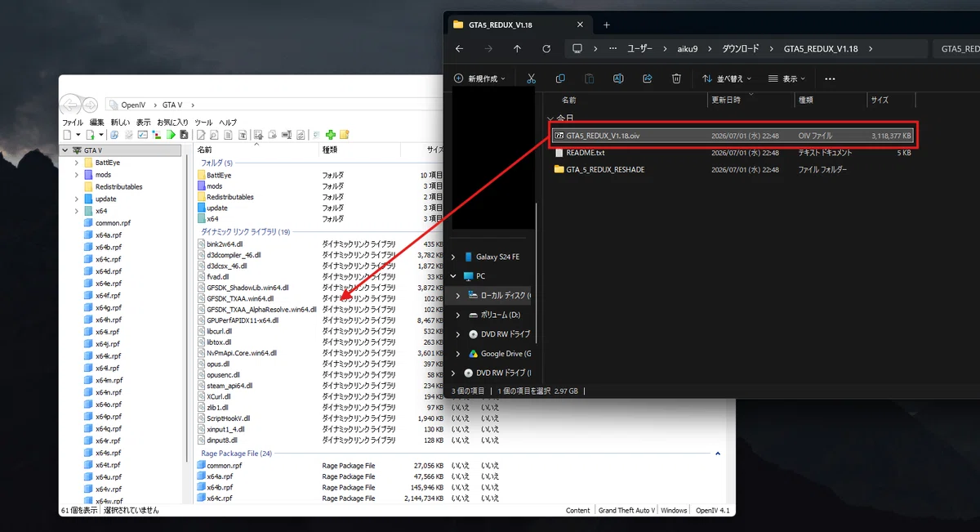Open the 新規作成 dropdown in Explorer

tap(481, 78)
